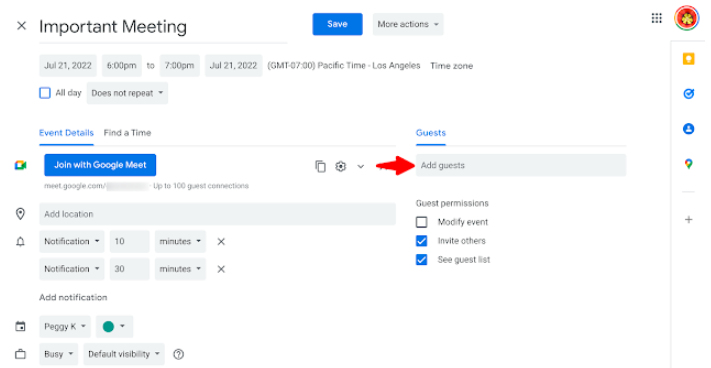Screen dimensions: 711x368
Task: Open the Does not repeat dropdown
Action: click(127, 93)
